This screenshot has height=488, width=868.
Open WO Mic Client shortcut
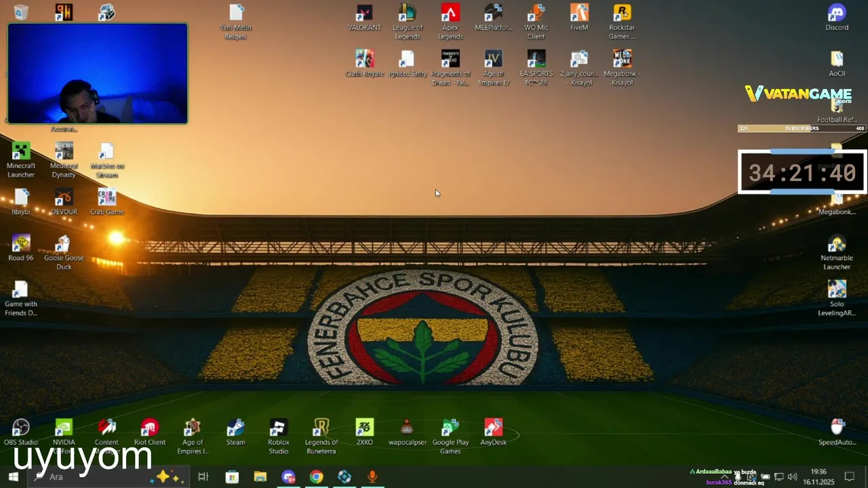click(536, 22)
